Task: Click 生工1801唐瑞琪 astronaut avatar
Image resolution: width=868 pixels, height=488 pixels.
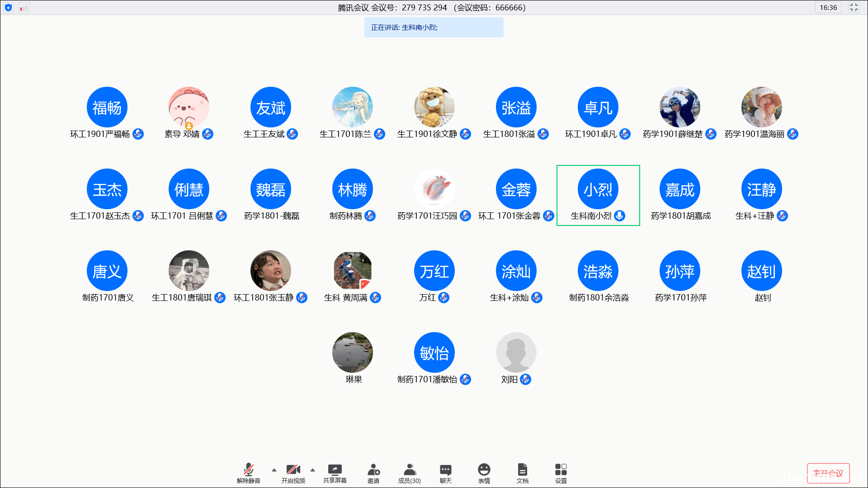Action: pos(189,270)
